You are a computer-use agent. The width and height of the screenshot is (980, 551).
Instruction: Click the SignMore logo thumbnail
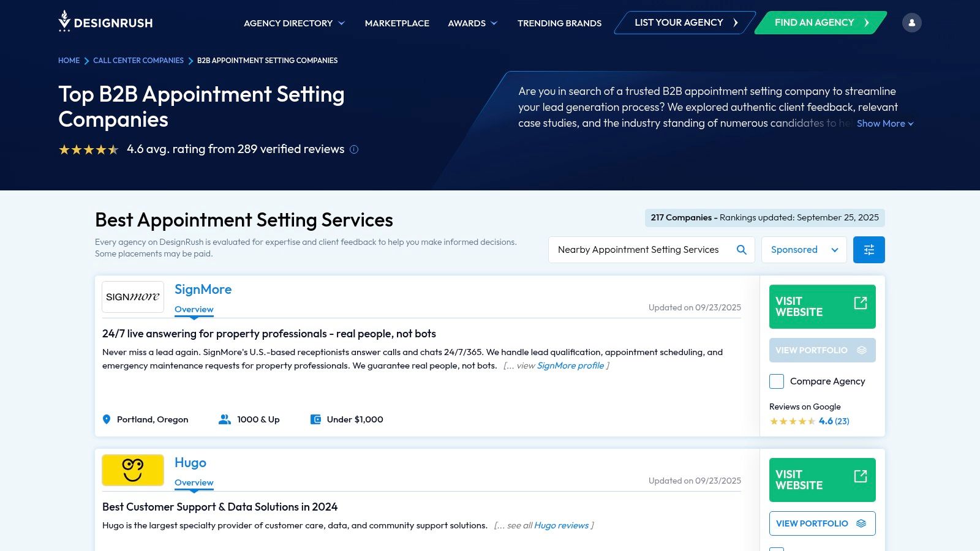point(133,297)
